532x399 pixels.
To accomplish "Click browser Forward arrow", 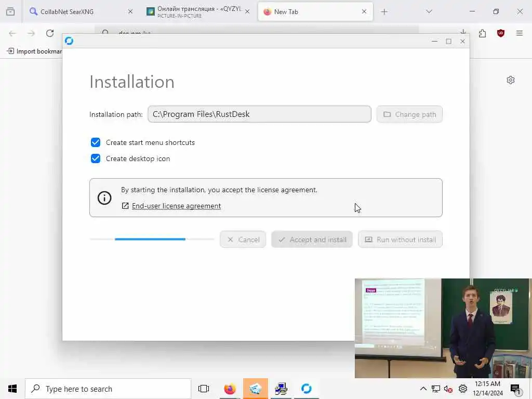I will (x=31, y=33).
